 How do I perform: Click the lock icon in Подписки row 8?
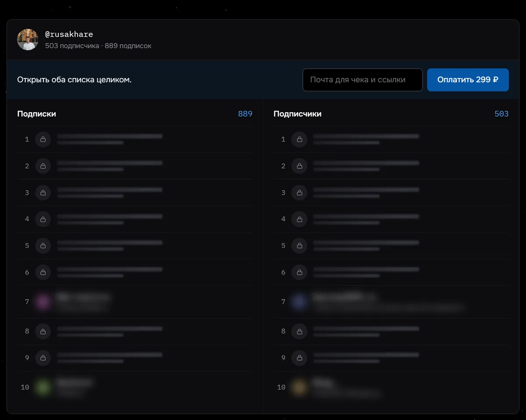[43, 331]
